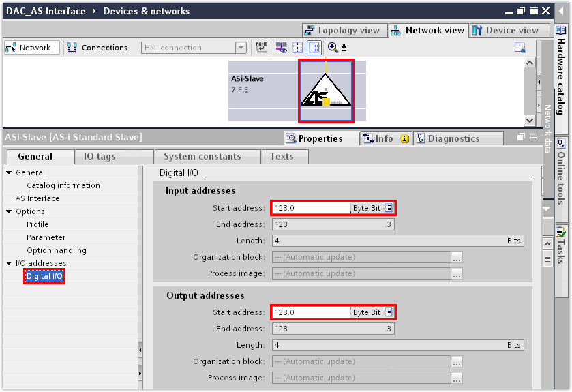Click the input Start address field

click(x=311, y=208)
